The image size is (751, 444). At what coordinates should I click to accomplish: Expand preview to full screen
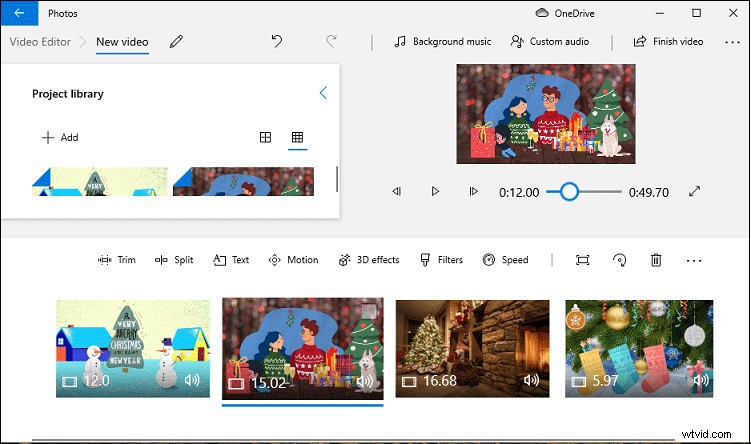(694, 192)
